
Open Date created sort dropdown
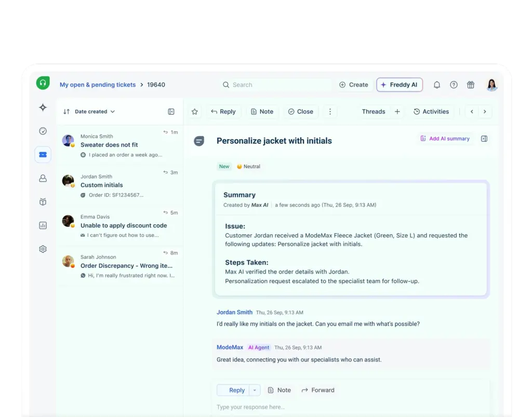pyautogui.click(x=95, y=112)
